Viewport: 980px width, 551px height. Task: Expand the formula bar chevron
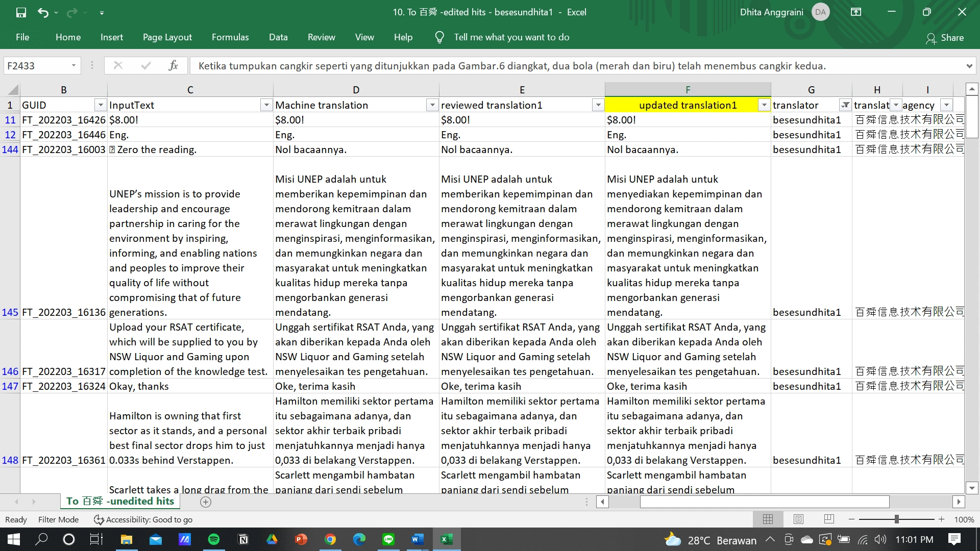(x=969, y=66)
